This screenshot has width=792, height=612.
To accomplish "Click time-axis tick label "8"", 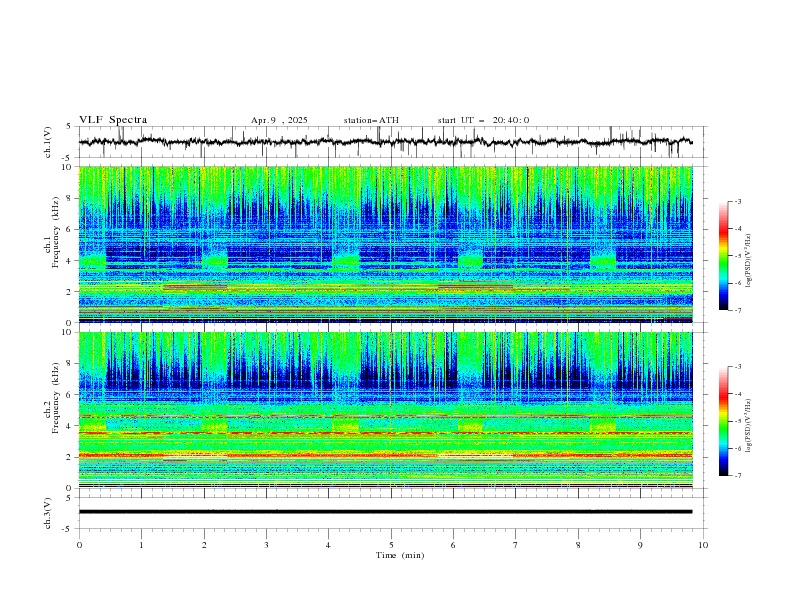I will [578, 545].
